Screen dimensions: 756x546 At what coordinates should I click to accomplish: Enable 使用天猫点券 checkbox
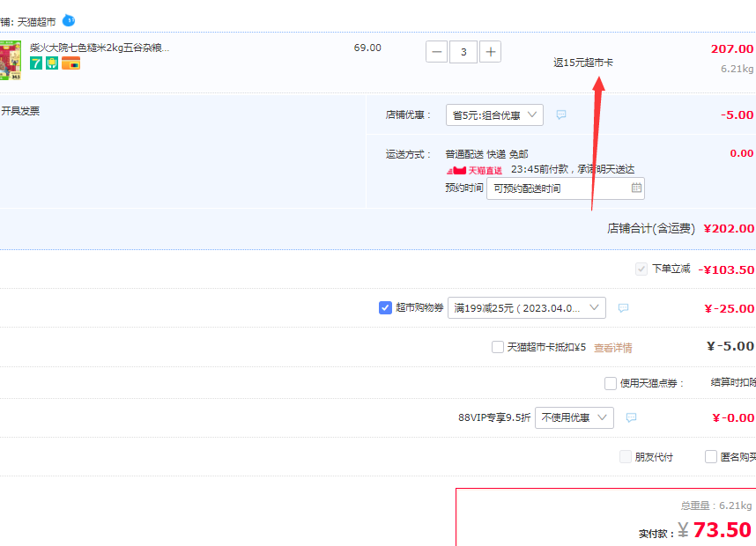tap(611, 383)
